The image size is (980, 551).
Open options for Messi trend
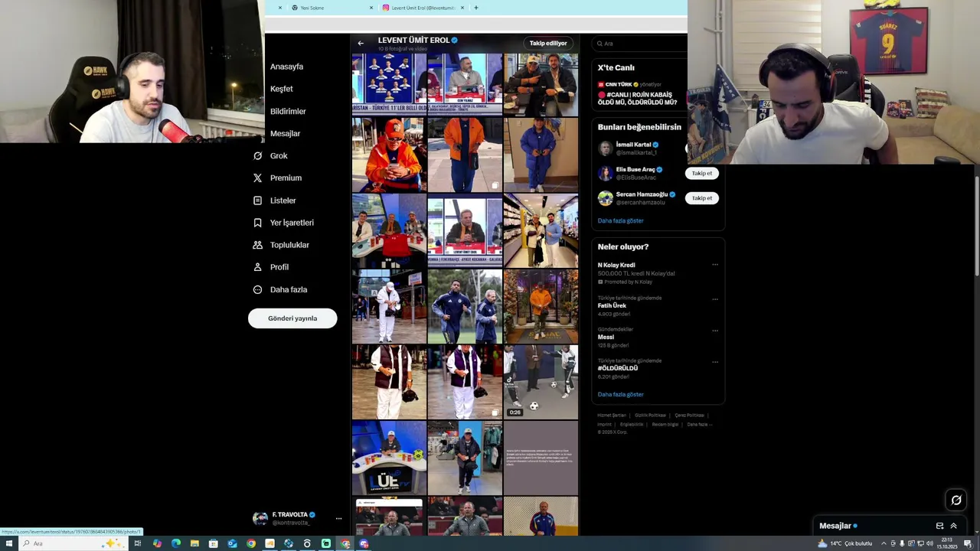[715, 331]
